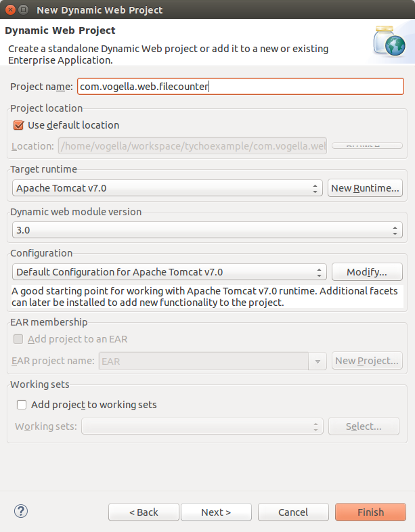Image resolution: width=415 pixels, height=532 pixels.
Task: Click the Finish button
Action: pyautogui.click(x=370, y=512)
